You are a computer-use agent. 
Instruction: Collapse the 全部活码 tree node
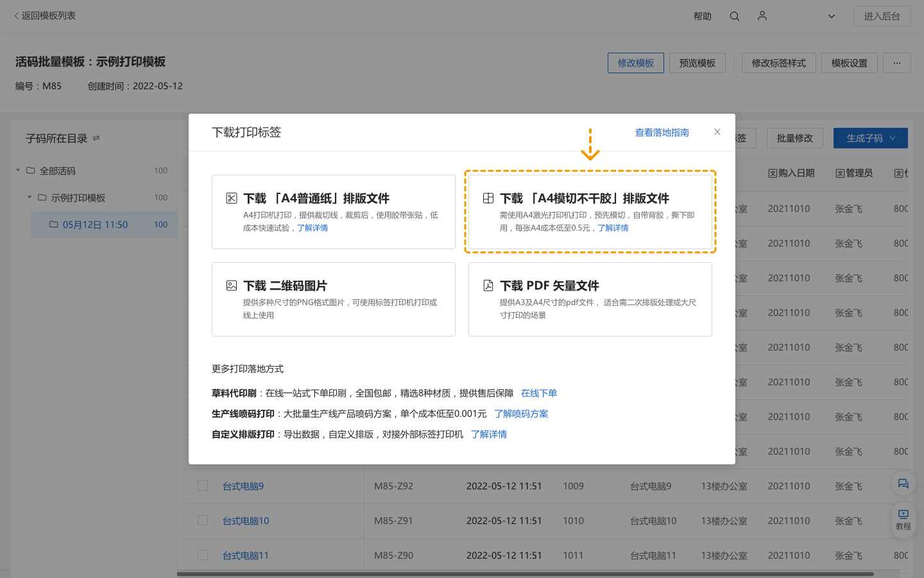click(17, 171)
